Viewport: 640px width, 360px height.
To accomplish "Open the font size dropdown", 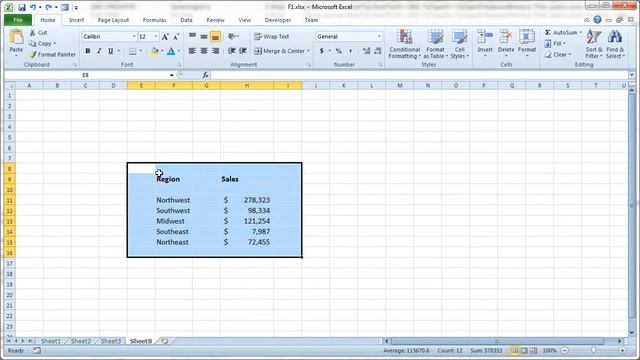I will click(156, 36).
